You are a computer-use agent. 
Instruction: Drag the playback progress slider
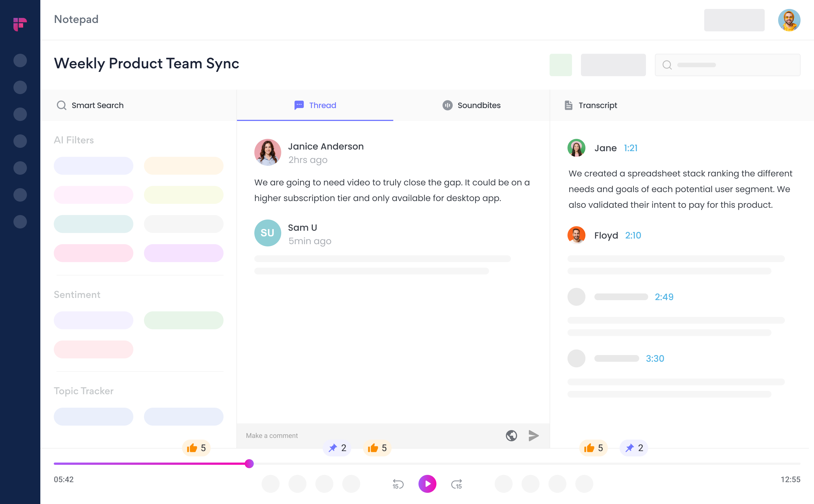249,463
